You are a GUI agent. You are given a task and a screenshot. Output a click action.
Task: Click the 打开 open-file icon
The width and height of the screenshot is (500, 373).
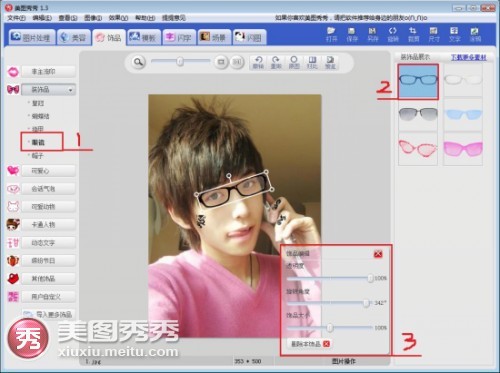331,31
